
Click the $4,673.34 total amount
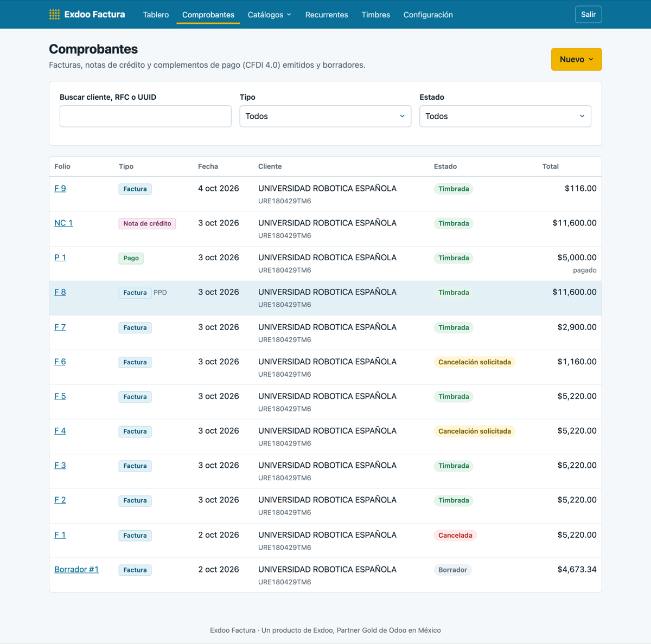(577, 570)
